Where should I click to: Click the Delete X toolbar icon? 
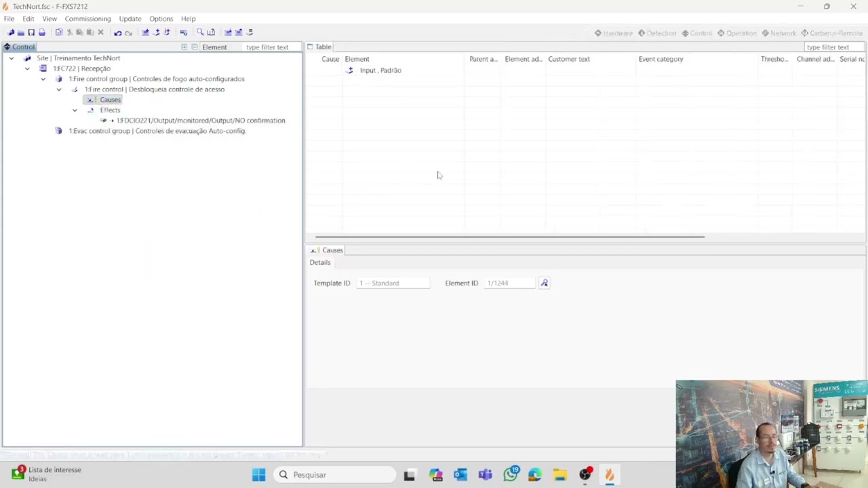point(100,33)
